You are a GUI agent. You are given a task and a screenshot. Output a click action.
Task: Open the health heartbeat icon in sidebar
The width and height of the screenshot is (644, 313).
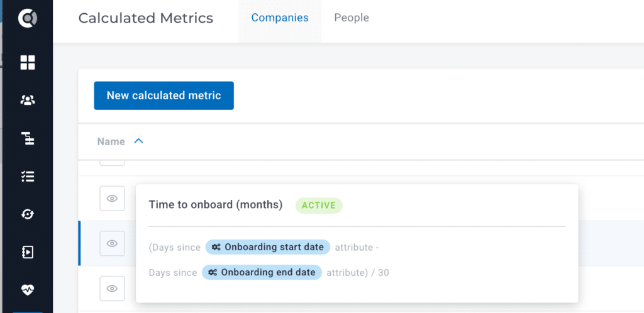(28, 290)
